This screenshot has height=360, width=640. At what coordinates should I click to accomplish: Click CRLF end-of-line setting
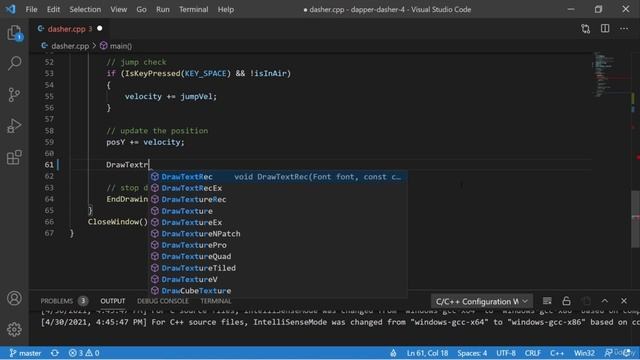(533, 353)
